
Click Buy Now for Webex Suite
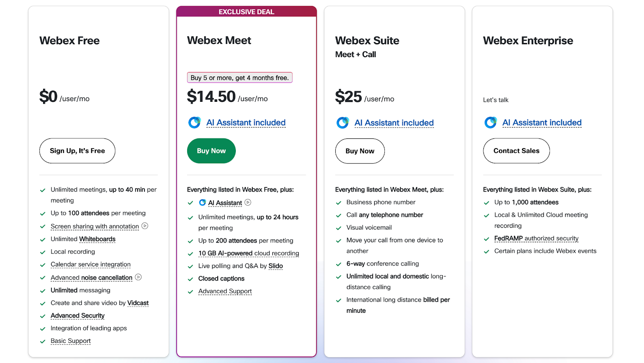click(360, 151)
